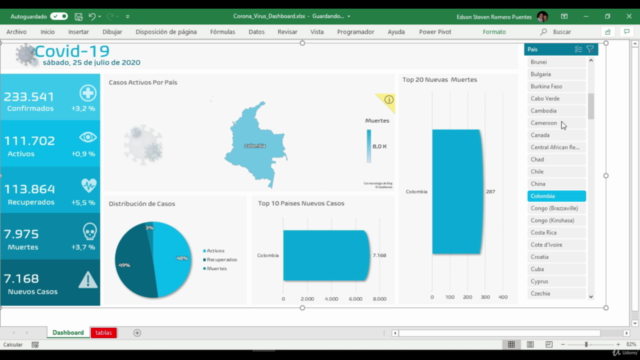640x360 pixels.
Task: Open the Undo history dropdown arrow
Action: [x=100, y=17]
